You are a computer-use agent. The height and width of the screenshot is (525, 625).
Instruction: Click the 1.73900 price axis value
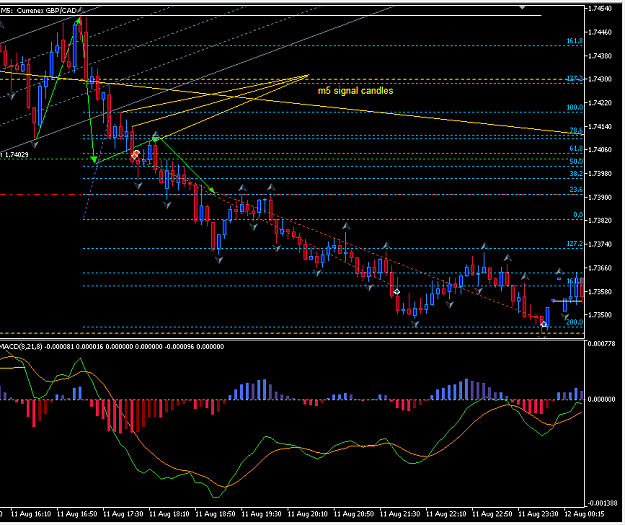[600, 197]
